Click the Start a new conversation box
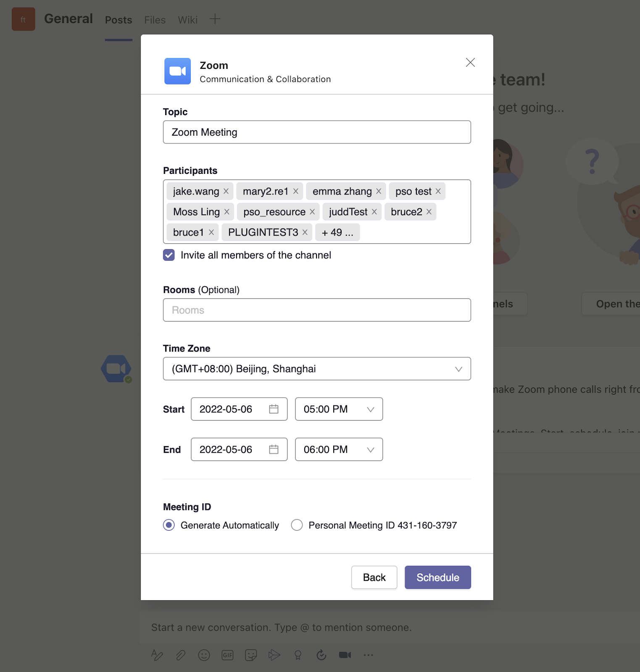The height and width of the screenshot is (672, 640). (390, 627)
